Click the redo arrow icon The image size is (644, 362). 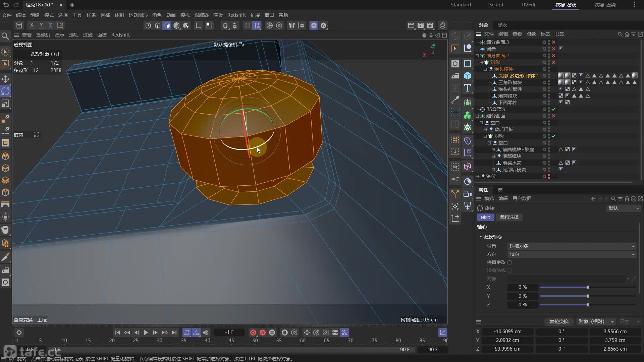pos(16,5)
